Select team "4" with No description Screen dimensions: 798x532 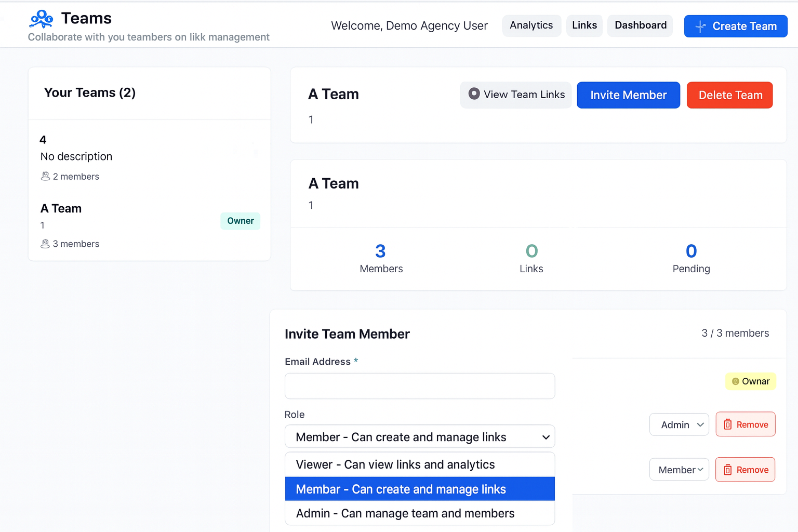[x=150, y=158]
